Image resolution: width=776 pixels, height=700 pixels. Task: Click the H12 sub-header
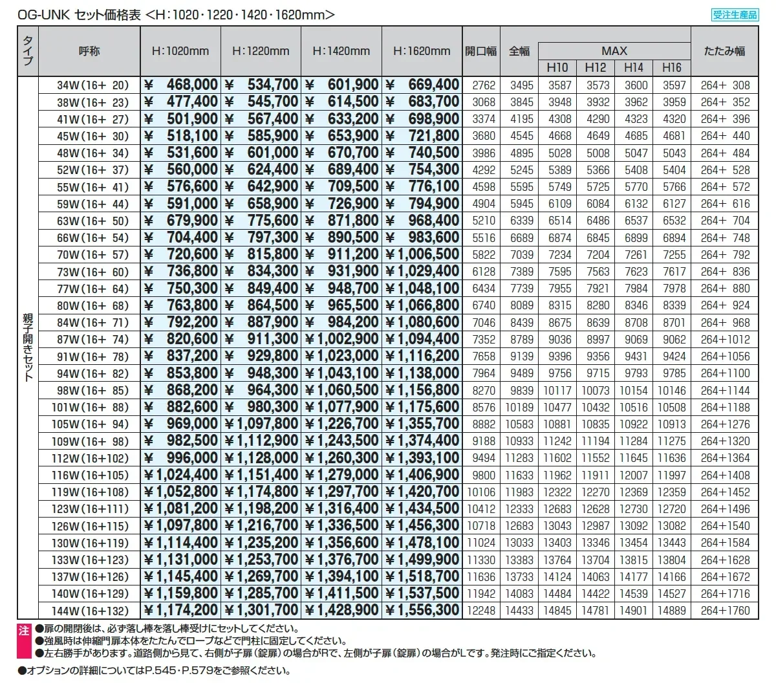[x=596, y=67]
